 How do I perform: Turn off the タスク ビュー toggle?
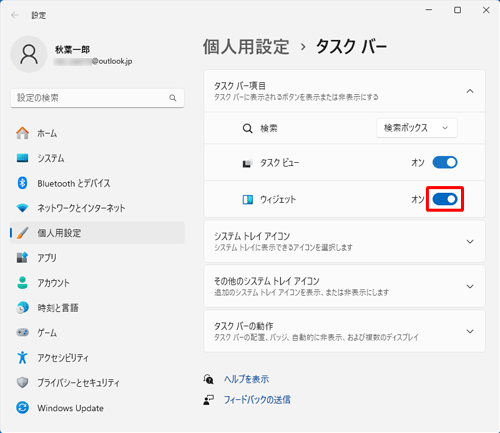[445, 163]
